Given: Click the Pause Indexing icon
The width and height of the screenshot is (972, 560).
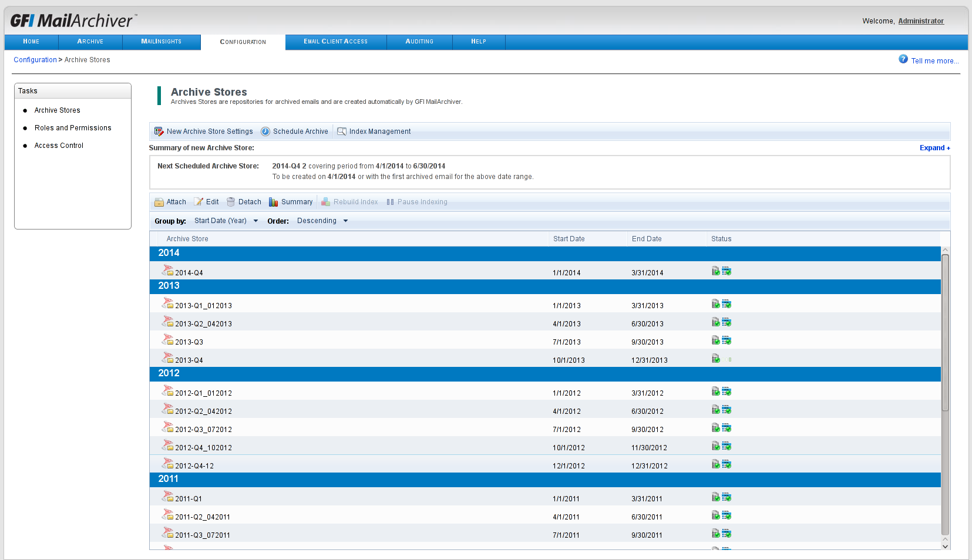Looking at the screenshot, I should coord(390,202).
